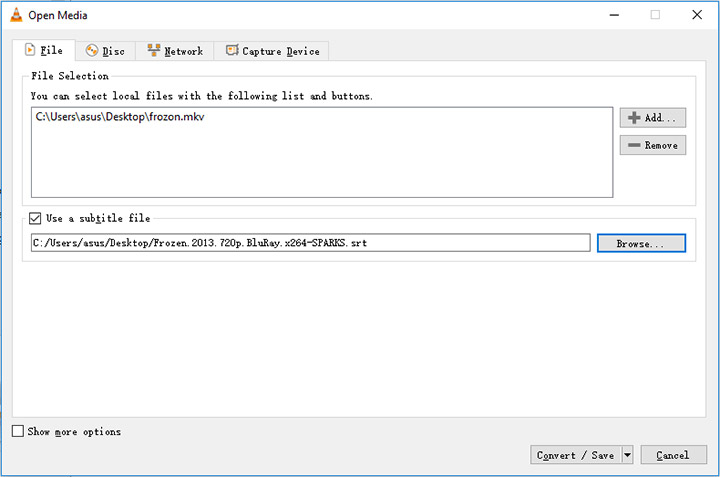Click the Network tab's network icon

(x=154, y=51)
